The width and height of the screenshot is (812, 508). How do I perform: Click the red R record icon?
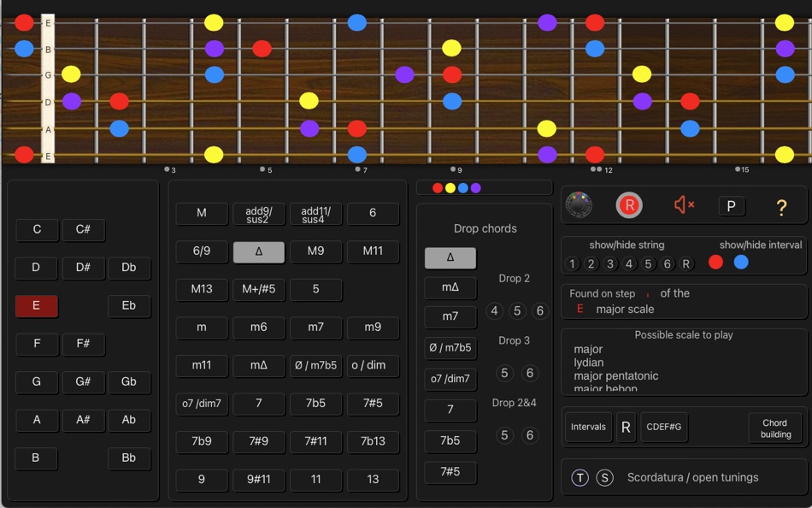click(x=628, y=205)
